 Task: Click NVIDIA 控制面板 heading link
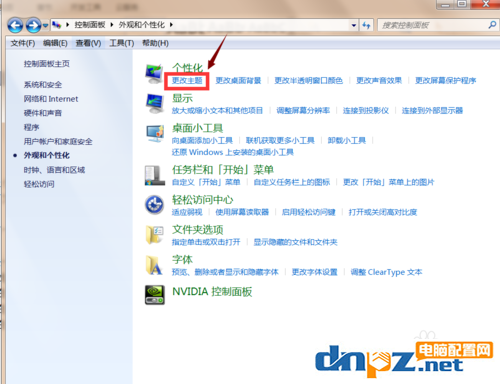coord(212,292)
